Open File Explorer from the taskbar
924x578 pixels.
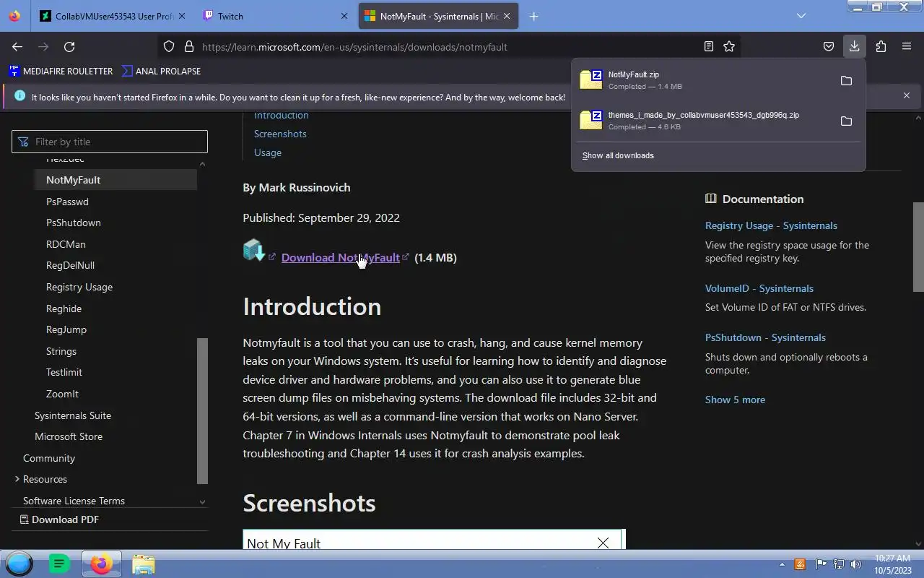click(143, 564)
